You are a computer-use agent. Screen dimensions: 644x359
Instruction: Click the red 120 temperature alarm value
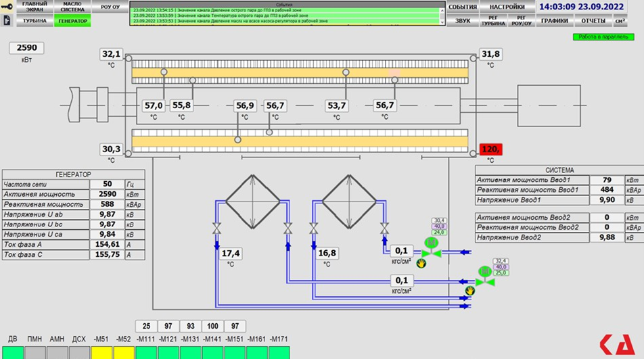point(490,149)
